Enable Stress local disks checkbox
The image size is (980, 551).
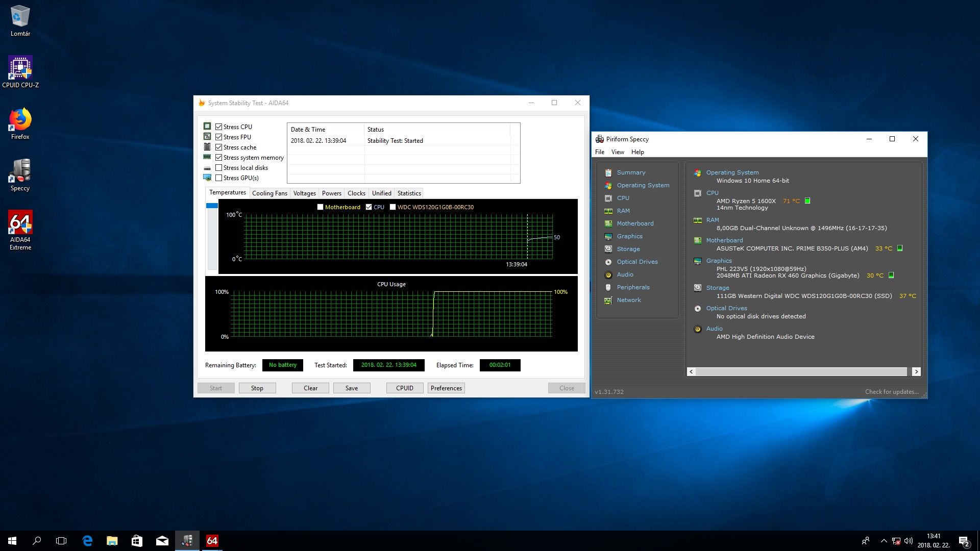[218, 167]
